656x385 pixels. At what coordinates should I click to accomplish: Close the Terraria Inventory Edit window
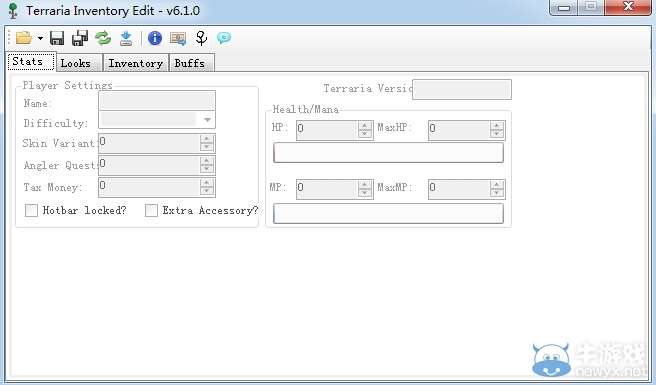(628, 7)
